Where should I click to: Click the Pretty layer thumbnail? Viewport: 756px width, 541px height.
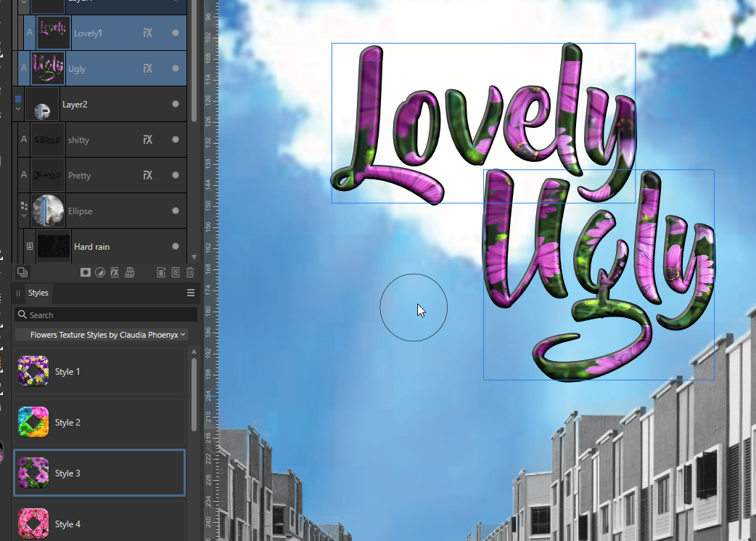coord(48,175)
